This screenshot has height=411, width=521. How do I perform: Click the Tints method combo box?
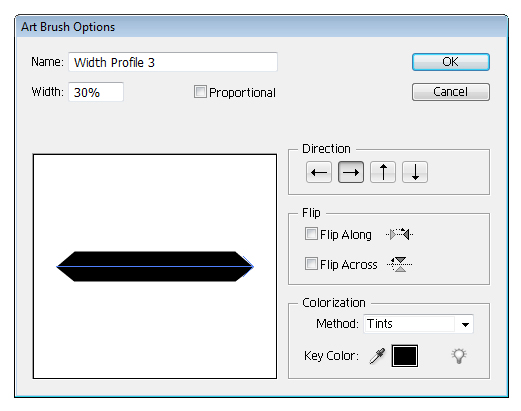[x=418, y=324]
